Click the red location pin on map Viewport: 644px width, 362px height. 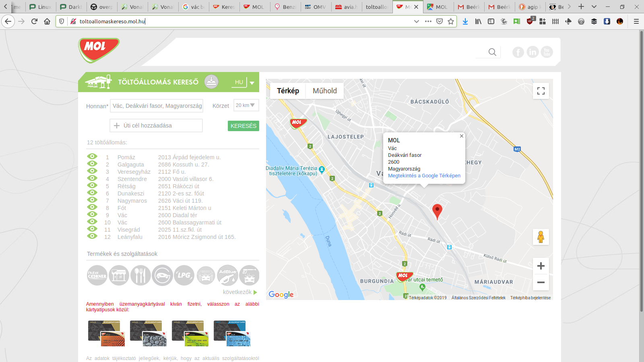click(437, 211)
